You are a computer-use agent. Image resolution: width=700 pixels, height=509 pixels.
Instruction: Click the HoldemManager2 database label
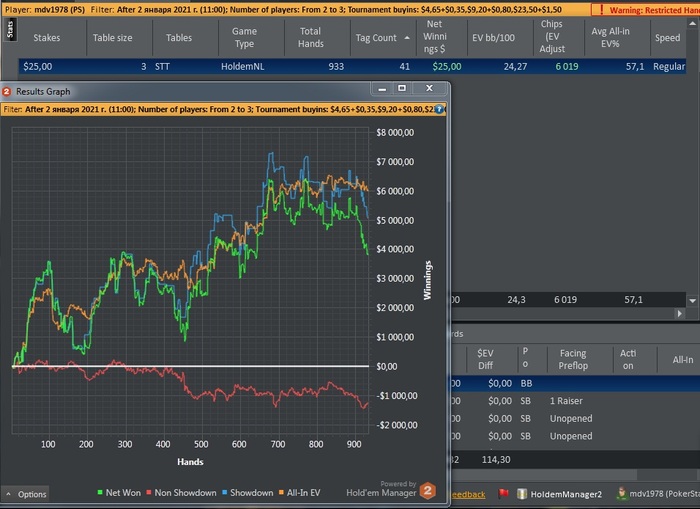pos(566,494)
